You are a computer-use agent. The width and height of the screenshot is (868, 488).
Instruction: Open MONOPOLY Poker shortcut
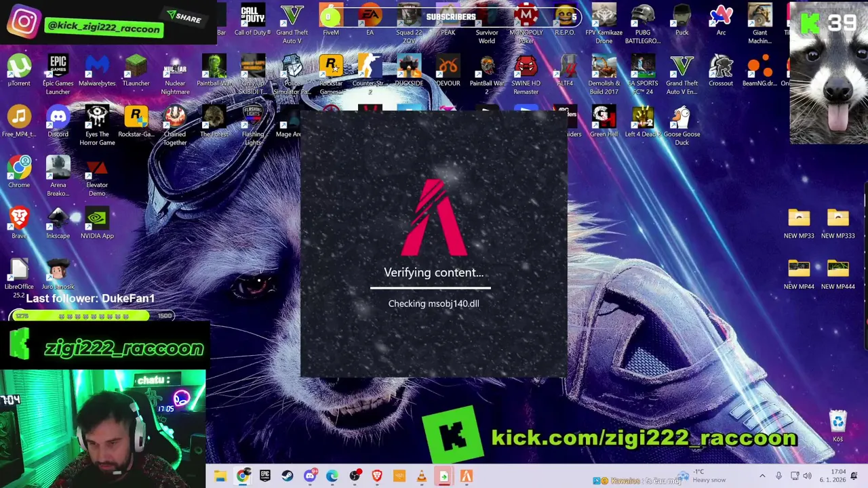pos(526,24)
